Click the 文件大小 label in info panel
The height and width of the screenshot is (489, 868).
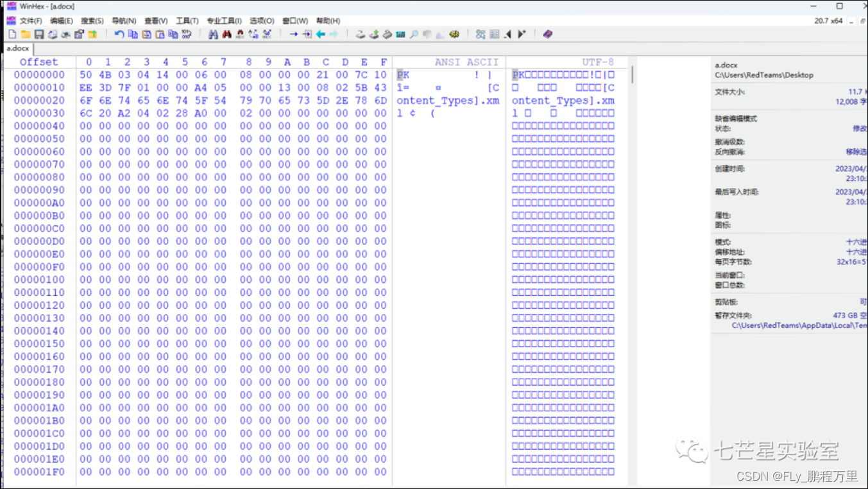(730, 92)
